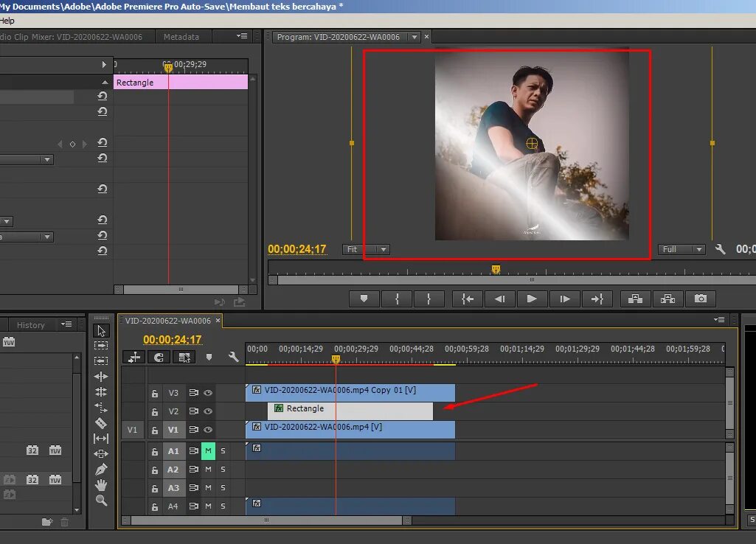The width and height of the screenshot is (756, 544).
Task: Switch to the Metadata tab
Action: point(181,37)
